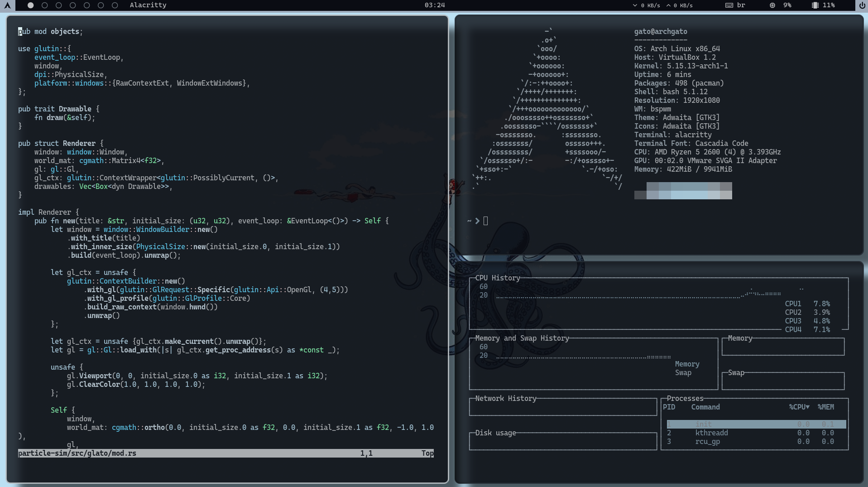Click the 'Processes' panel title

point(685,398)
